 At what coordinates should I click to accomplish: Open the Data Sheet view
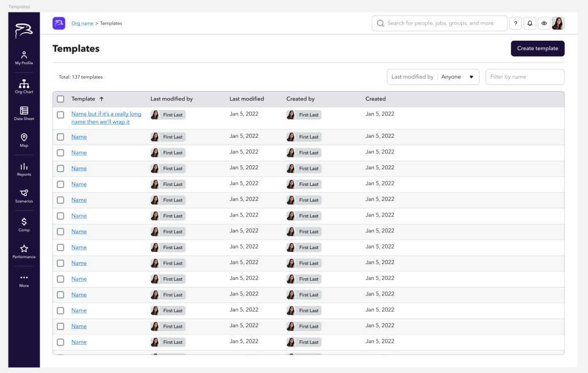[x=24, y=112]
